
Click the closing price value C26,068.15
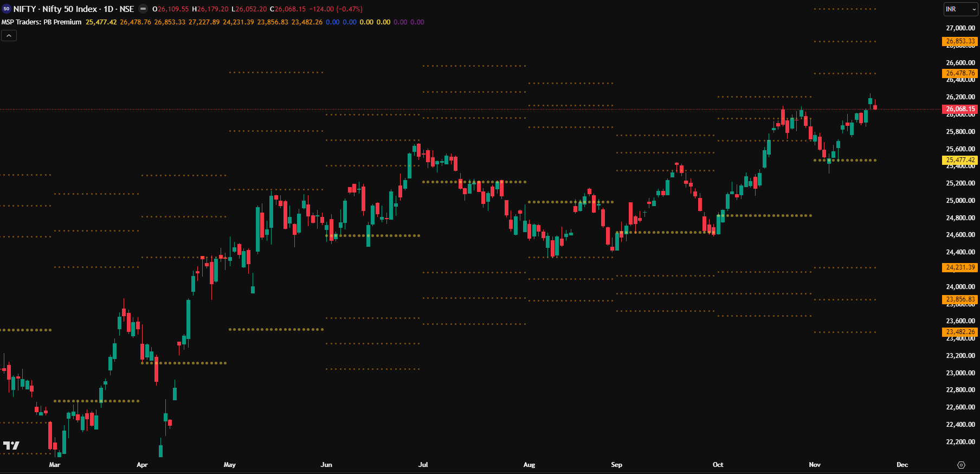288,9
